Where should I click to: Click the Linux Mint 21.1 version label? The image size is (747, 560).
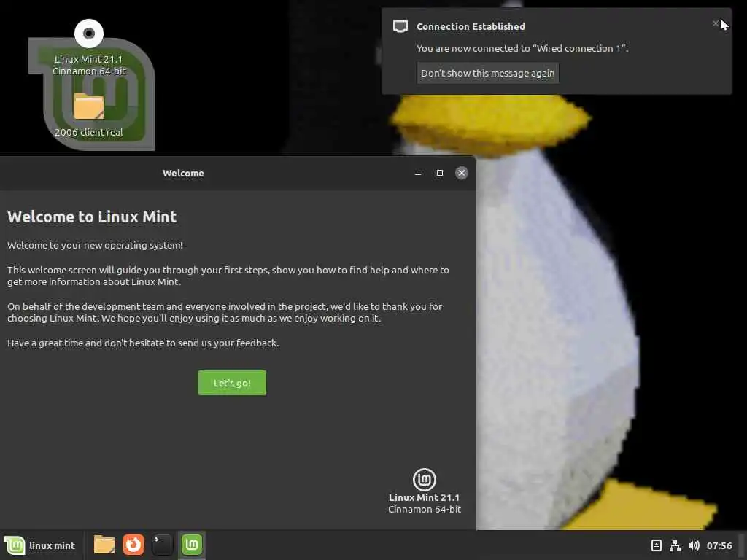click(425, 497)
